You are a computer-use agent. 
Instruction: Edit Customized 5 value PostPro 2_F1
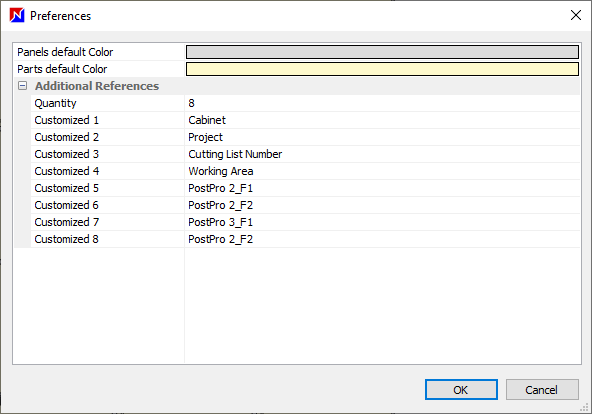click(382, 188)
